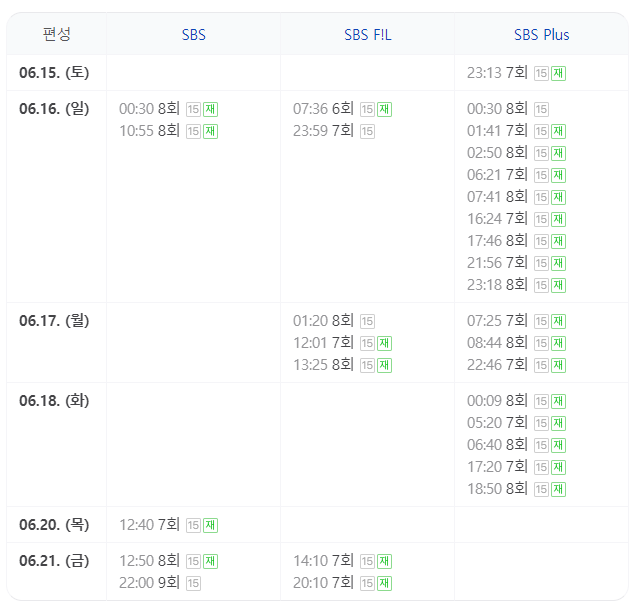Click the 05:20 7회 entry

(497, 423)
